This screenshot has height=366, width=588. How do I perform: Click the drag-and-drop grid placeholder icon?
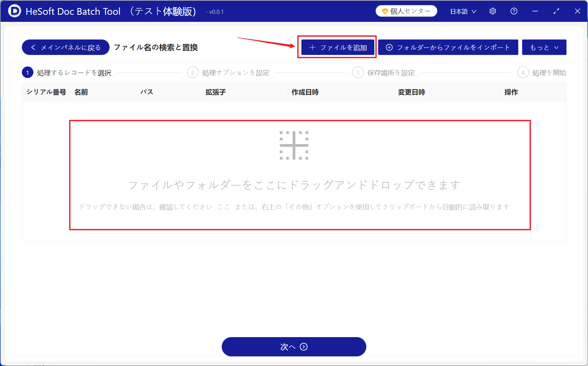click(x=294, y=145)
